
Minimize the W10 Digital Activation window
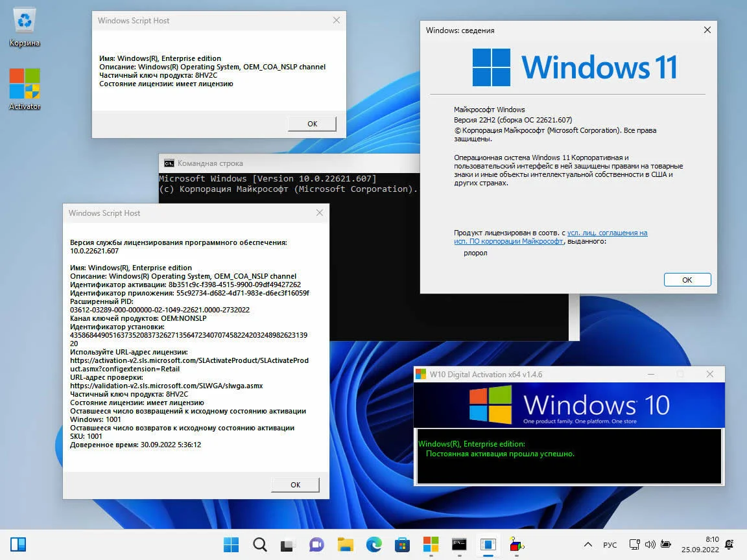pyautogui.click(x=651, y=374)
